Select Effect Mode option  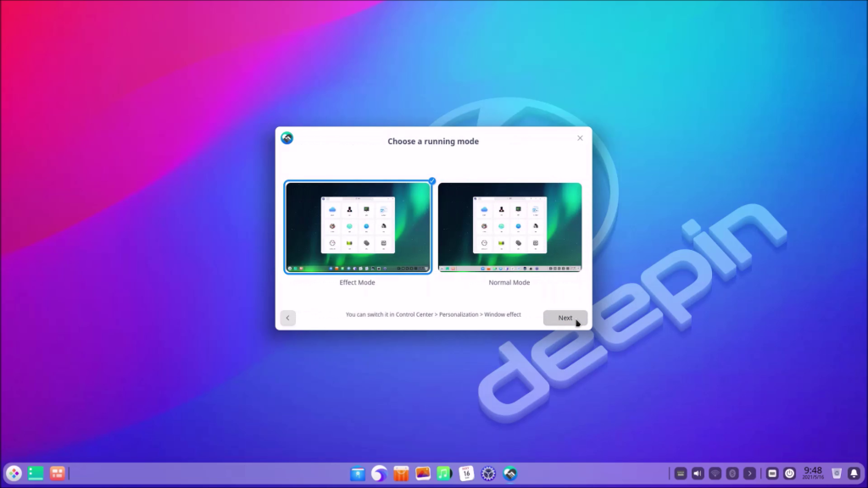[358, 228]
